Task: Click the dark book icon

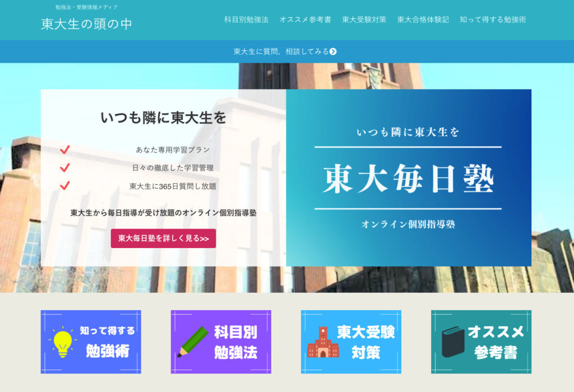Action: coord(453,343)
